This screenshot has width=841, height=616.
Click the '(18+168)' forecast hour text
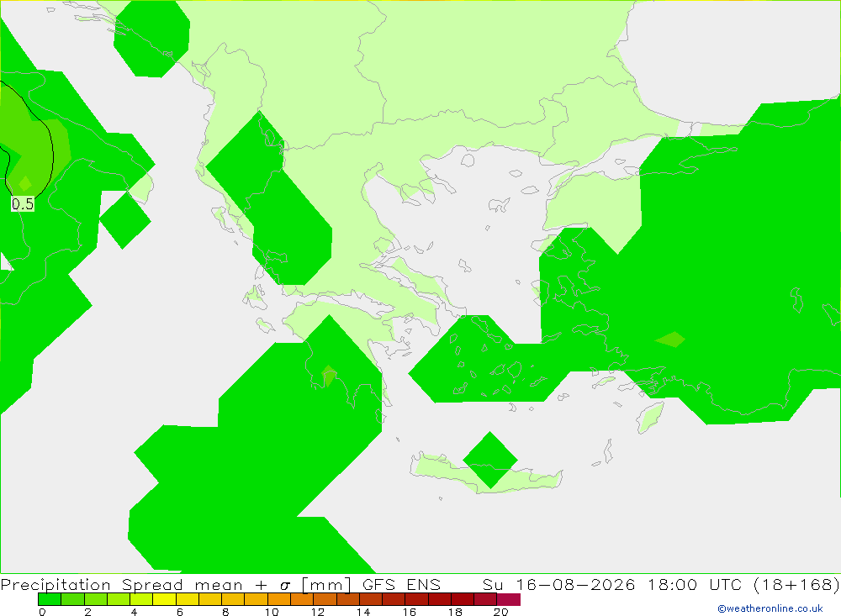coord(796,584)
